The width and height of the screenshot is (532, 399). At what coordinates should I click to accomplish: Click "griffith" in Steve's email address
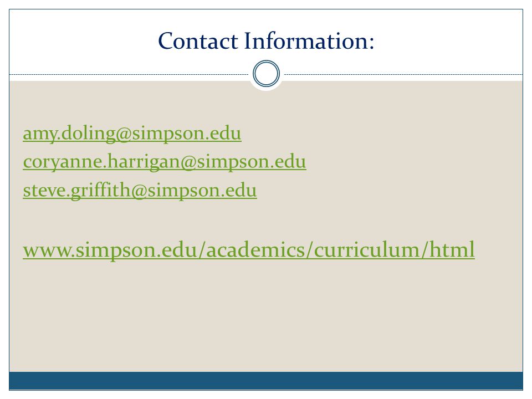click(x=100, y=190)
